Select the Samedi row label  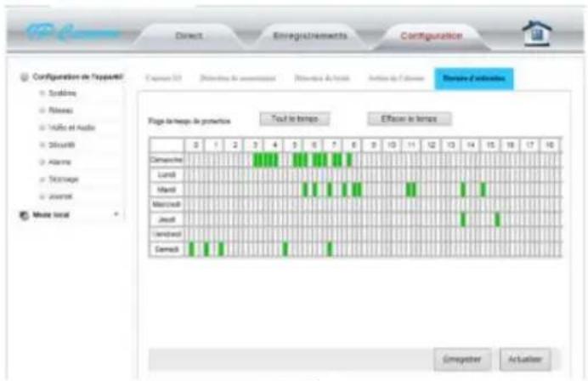[167, 250]
